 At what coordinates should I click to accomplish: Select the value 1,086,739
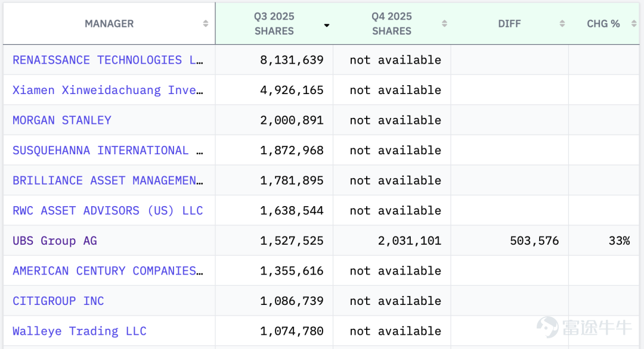[292, 301]
